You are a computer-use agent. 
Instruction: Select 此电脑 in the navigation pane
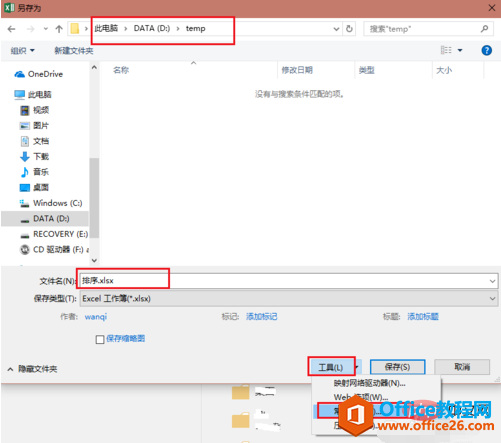point(40,95)
